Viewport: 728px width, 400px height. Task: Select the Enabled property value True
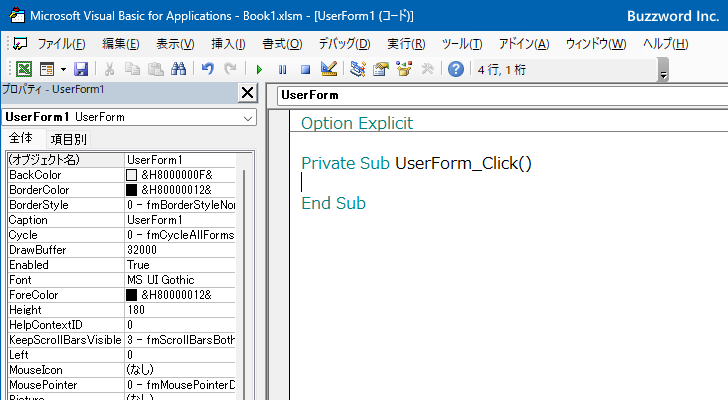click(180, 265)
